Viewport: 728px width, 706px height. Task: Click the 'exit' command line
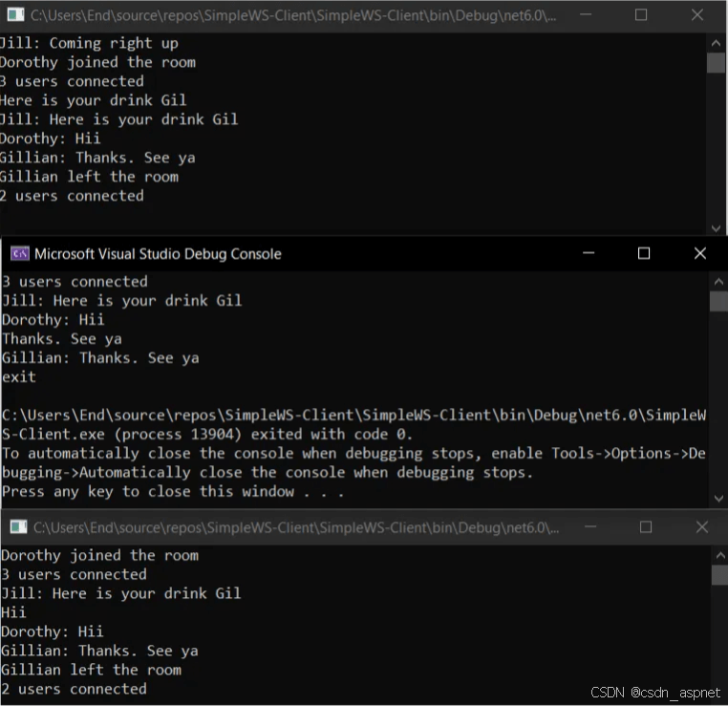pos(19,377)
